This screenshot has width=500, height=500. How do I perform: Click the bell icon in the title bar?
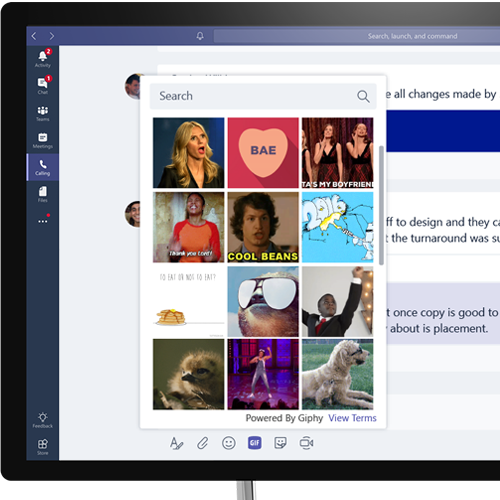pyautogui.click(x=200, y=36)
